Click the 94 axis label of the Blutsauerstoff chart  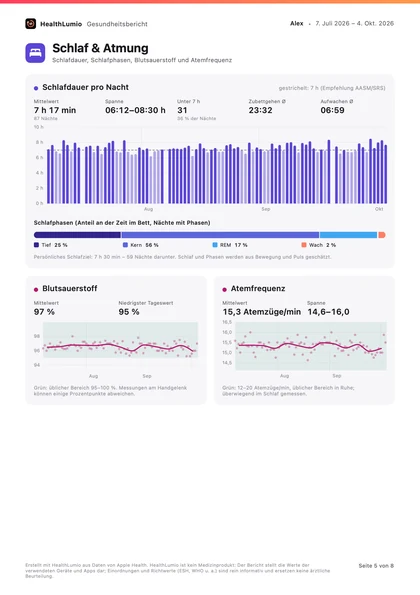(x=37, y=365)
